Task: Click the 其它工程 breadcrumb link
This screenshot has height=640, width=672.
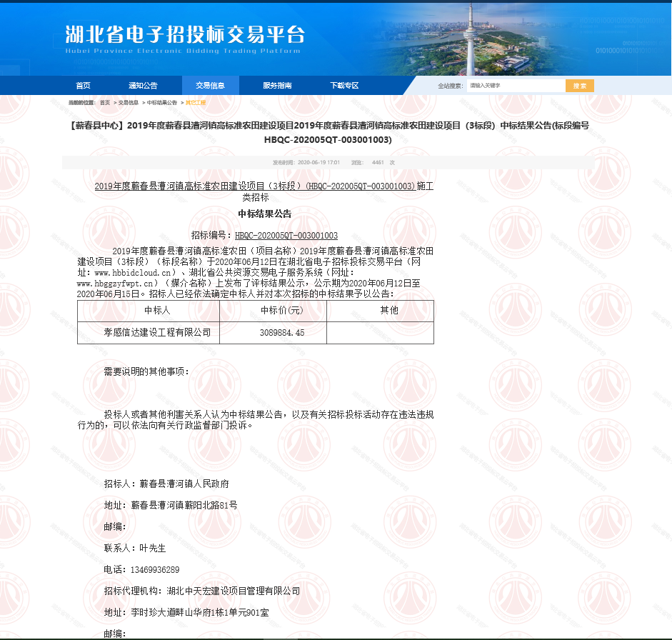Action: tap(196, 103)
